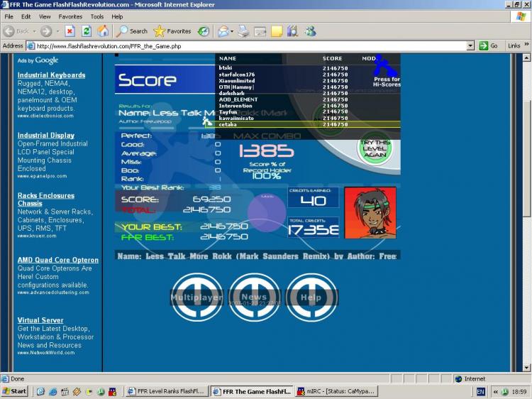Viewport: 532px width, 399px height.
Task: Open the Back button history dropdown arrow
Action: [x=33, y=31]
